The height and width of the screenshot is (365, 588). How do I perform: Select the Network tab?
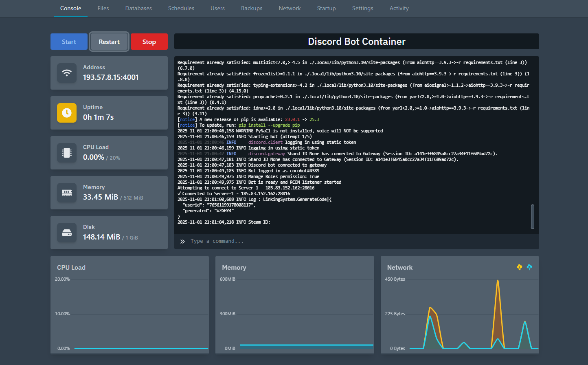click(290, 8)
